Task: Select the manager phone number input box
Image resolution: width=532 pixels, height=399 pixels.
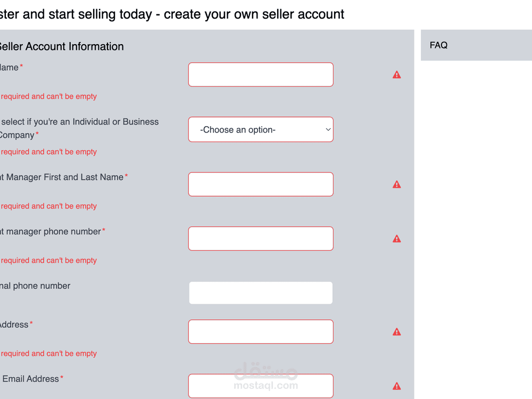Action: pos(261,238)
